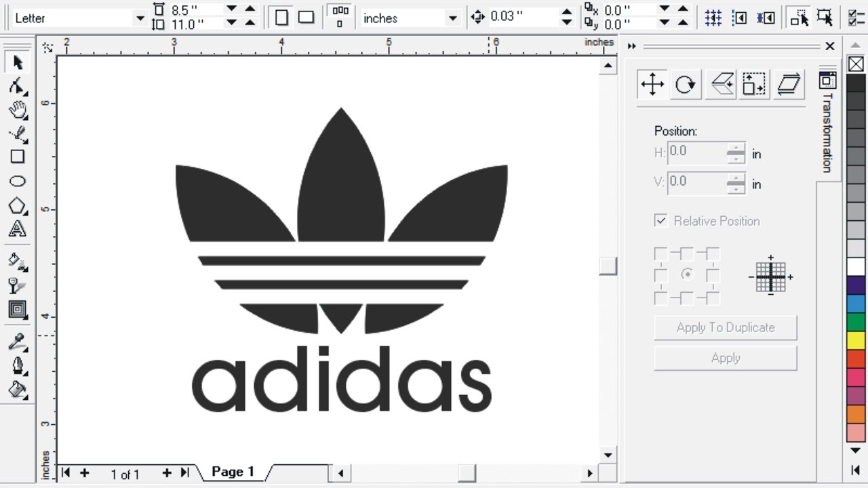
Task: Click the all-pages layout icon
Action: click(340, 18)
